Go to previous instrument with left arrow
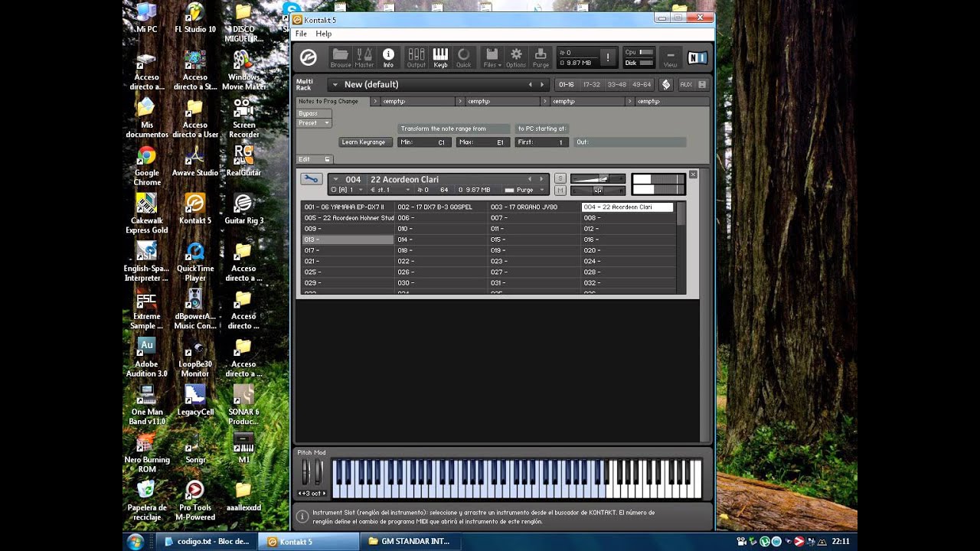The width and height of the screenshot is (980, 551). click(530, 180)
